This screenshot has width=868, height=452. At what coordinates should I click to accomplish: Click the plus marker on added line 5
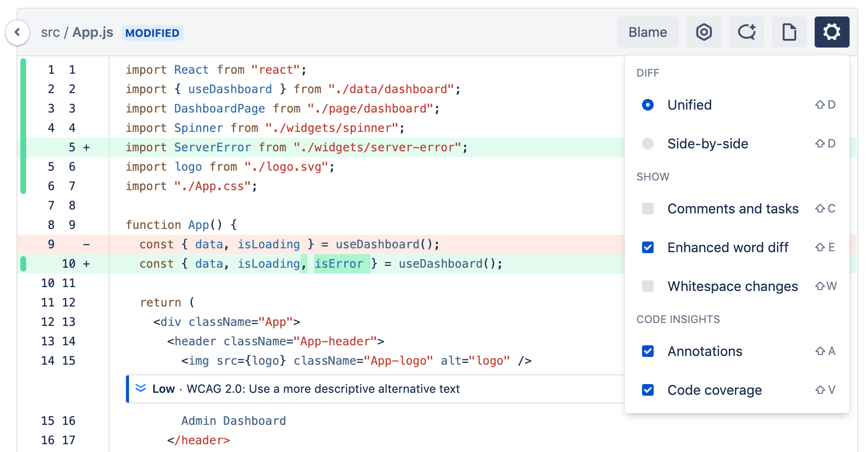pyautogui.click(x=86, y=147)
